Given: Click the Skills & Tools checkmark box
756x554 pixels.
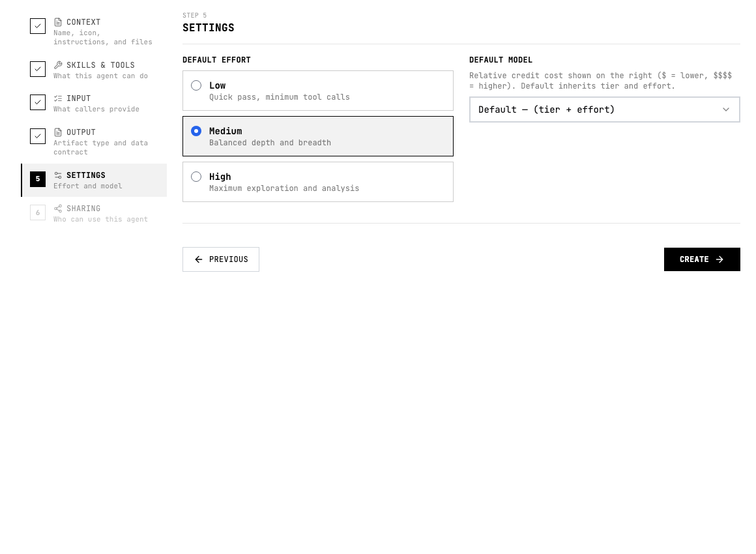Looking at the screenshot, I should coord(38,69).
